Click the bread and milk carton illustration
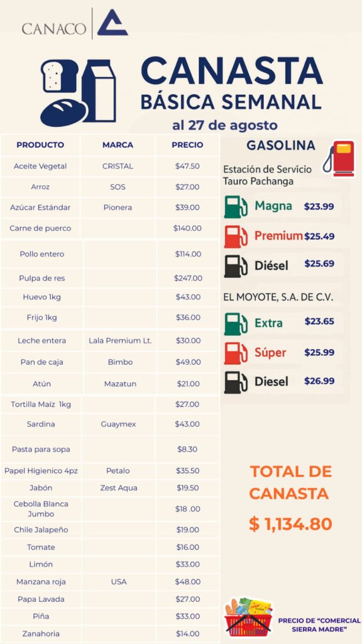This screenshot has width=362, height=644. (x=79, y=93)
